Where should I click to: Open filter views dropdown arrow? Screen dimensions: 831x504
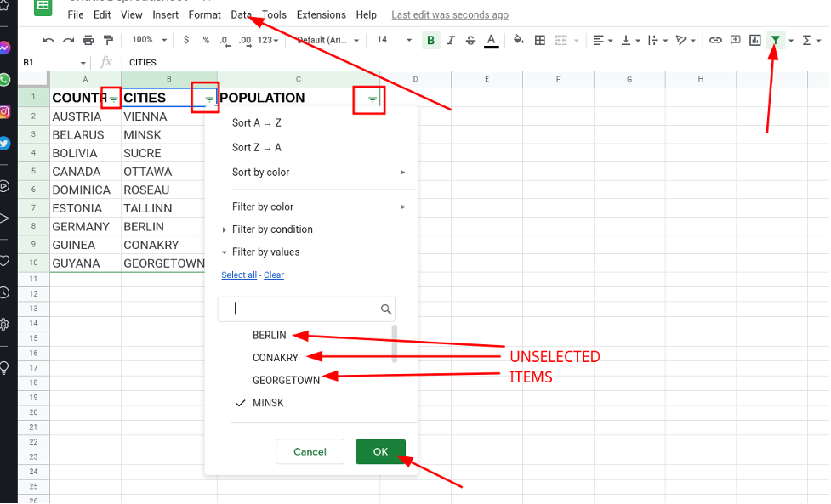click(791, 41)
